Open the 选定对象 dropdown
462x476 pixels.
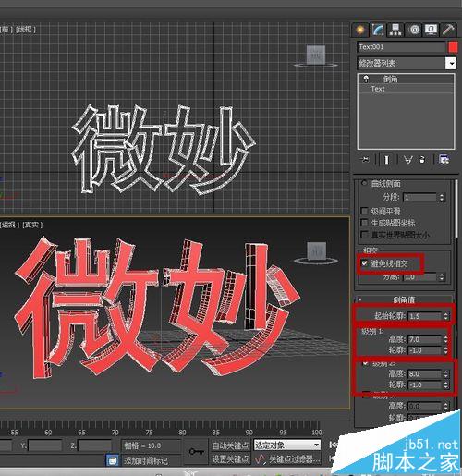[x=286, y=445]
